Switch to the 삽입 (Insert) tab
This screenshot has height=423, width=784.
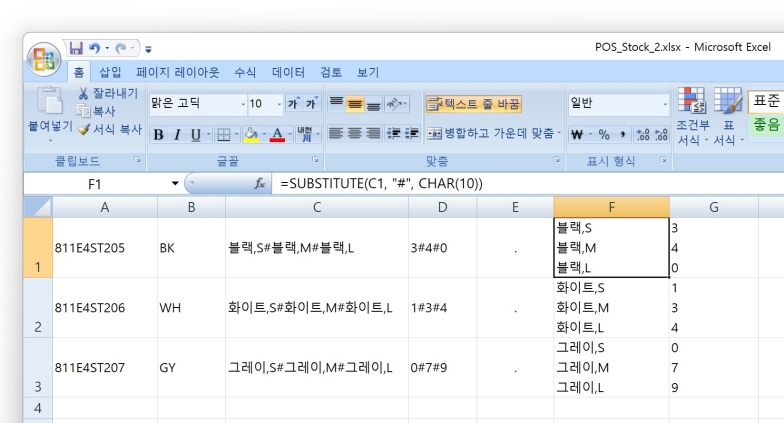(110, 73)
